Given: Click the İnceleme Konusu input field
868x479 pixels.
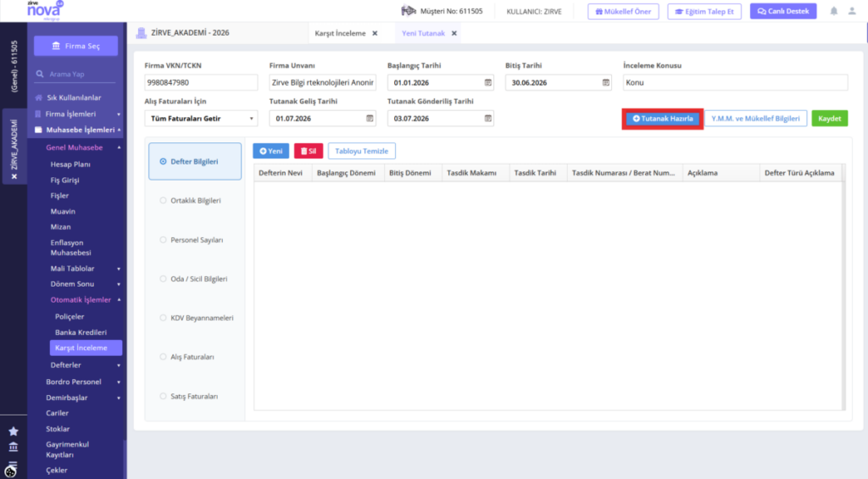Looking at the screenshot, I should click(x=735, y=82).
